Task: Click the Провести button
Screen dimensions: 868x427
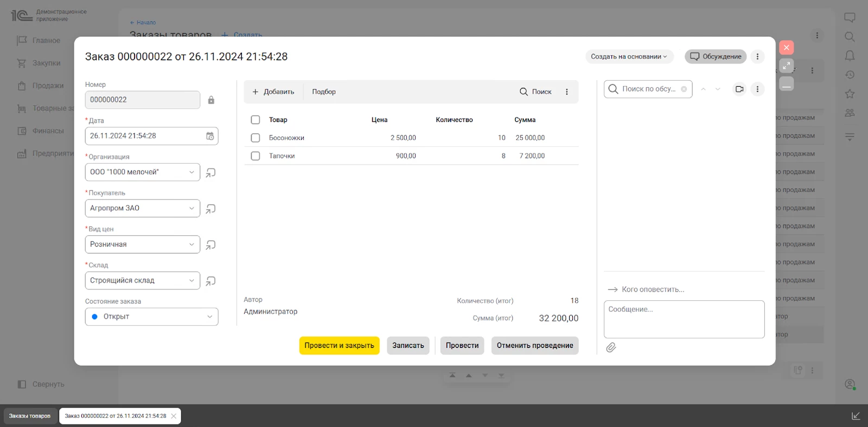Action: pos(462,346)
